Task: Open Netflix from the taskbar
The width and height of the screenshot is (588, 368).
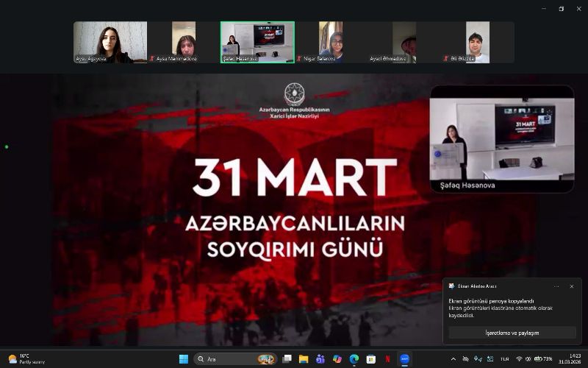Action: (x=388, y=359)
